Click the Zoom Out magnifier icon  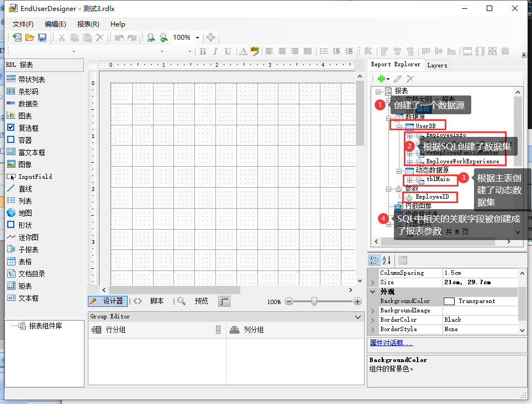(x=151, y=38)
